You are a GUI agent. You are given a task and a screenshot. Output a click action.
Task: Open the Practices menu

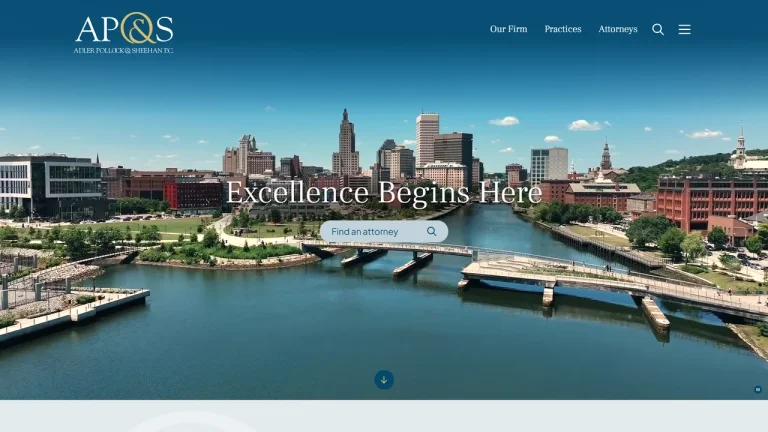pyautogui.click(x=563, y=29)
